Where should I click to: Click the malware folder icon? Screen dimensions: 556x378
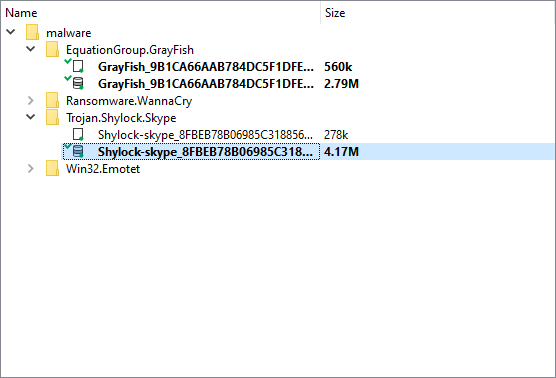(x=32, y=32)
